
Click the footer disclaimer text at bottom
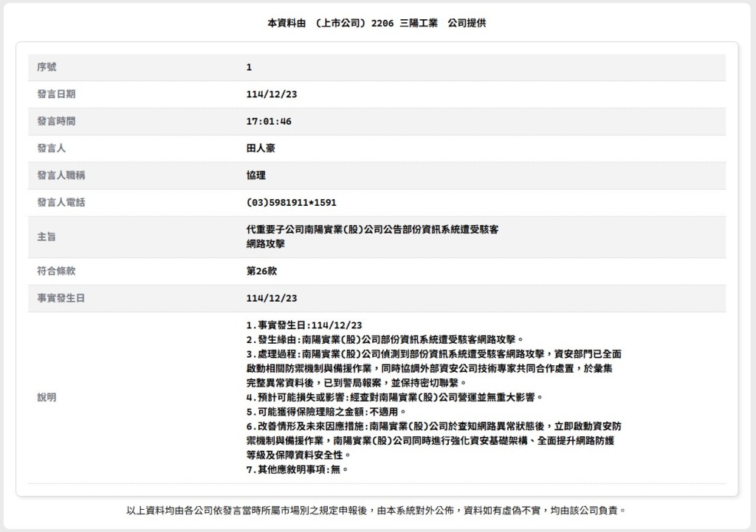[377, 510]
